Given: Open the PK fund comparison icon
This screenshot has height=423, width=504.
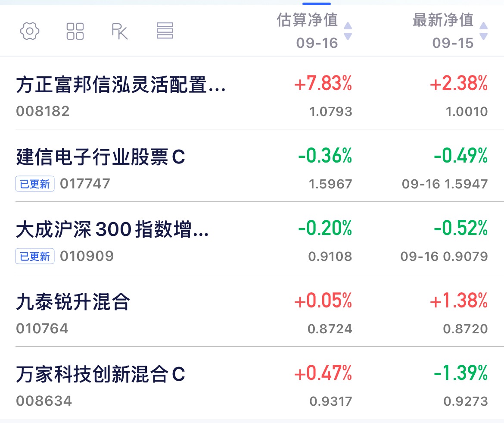Looking at the screenshot, I should pos(119,31).
